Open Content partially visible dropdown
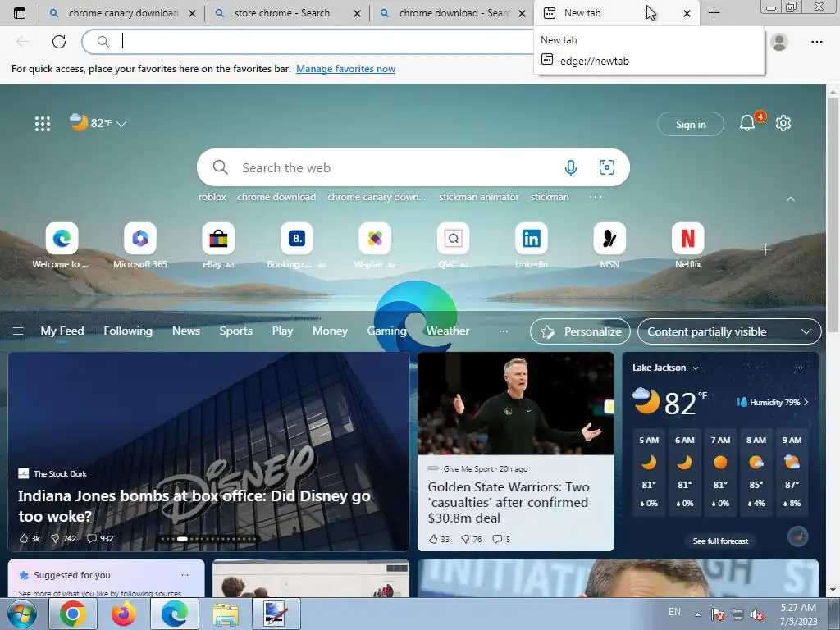Viewport: 840px width, 630px height. tap(729, 331)
